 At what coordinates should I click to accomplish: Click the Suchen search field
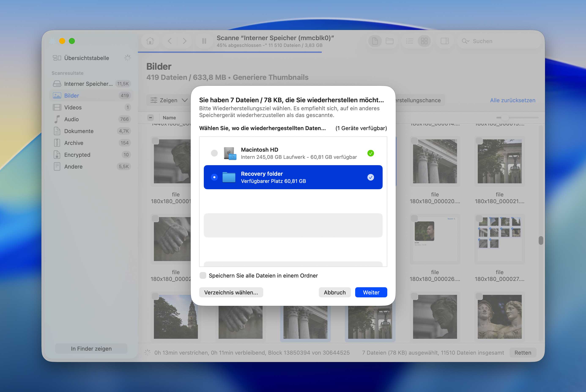[x=499, y=41]
